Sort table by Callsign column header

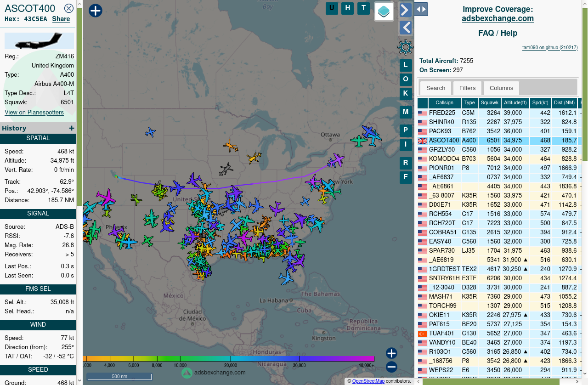(x=444, y=102)
